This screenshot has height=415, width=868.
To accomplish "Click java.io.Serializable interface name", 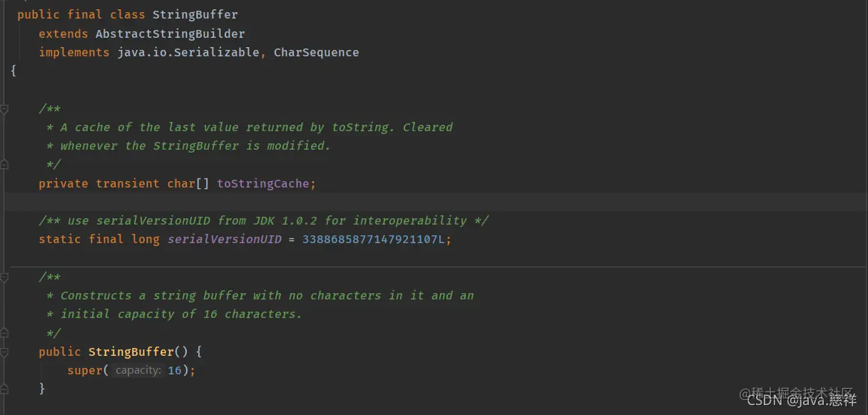I will 188,52.
